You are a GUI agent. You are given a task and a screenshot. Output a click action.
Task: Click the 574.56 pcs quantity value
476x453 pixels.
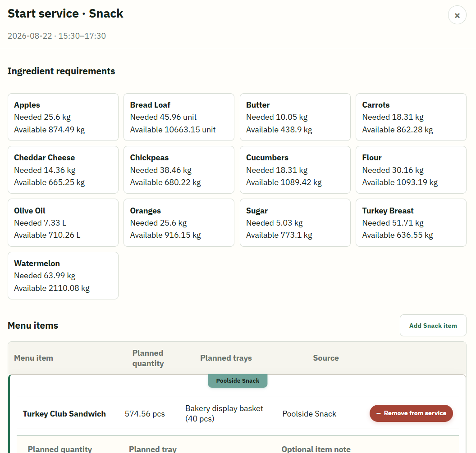pyautogui.click(x=145, y=414)
